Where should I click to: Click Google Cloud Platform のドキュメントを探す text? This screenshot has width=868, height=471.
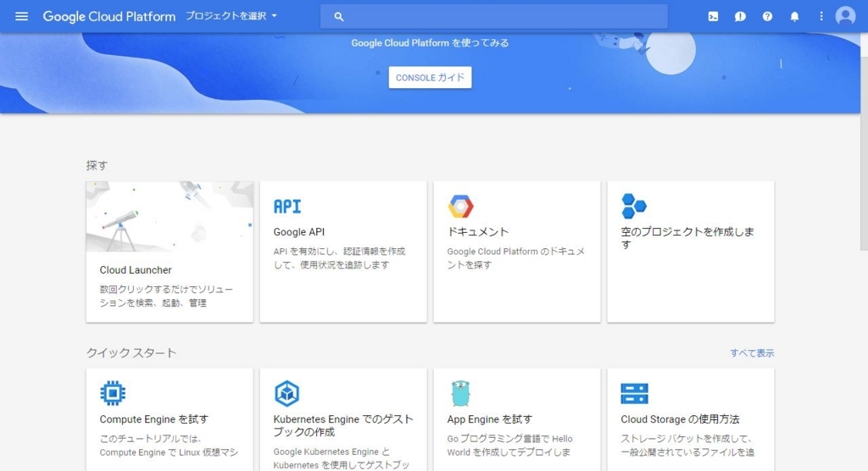tap(516, 258)
